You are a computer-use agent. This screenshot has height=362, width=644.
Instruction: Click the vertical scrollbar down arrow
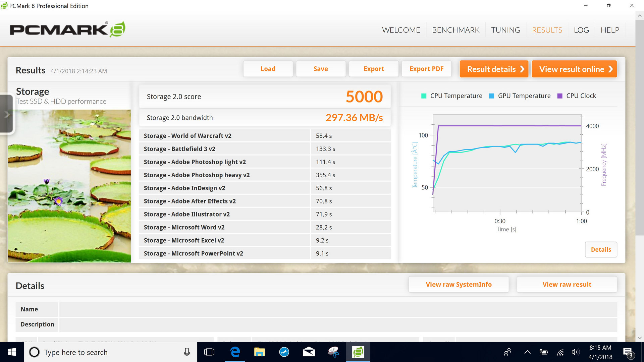tap(639, 338)
